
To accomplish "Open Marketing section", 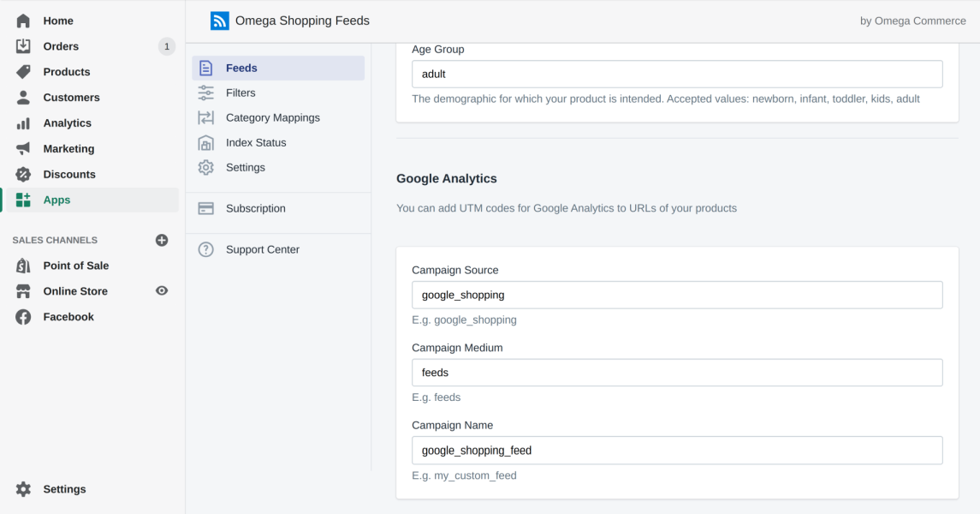I will pos(68,149).
